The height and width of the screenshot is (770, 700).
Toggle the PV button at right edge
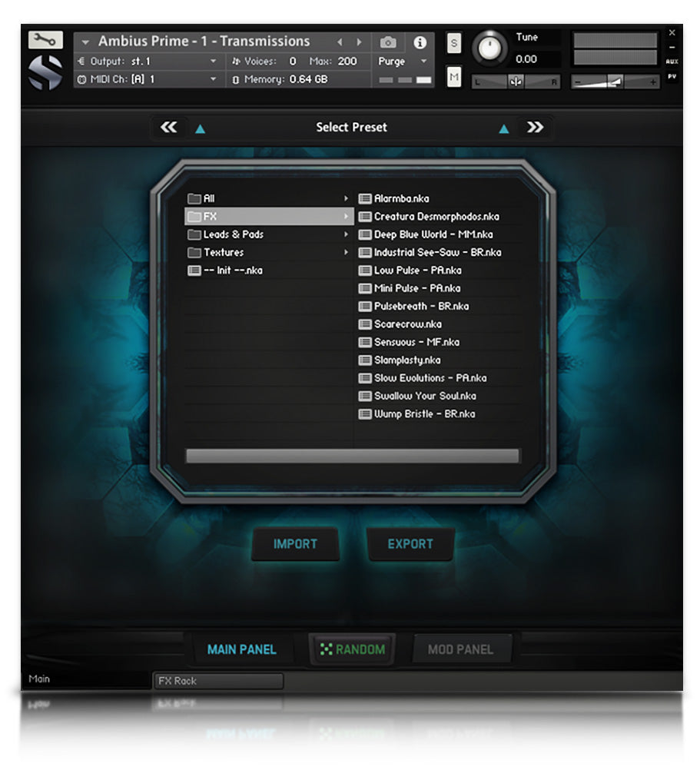(672, 76)
